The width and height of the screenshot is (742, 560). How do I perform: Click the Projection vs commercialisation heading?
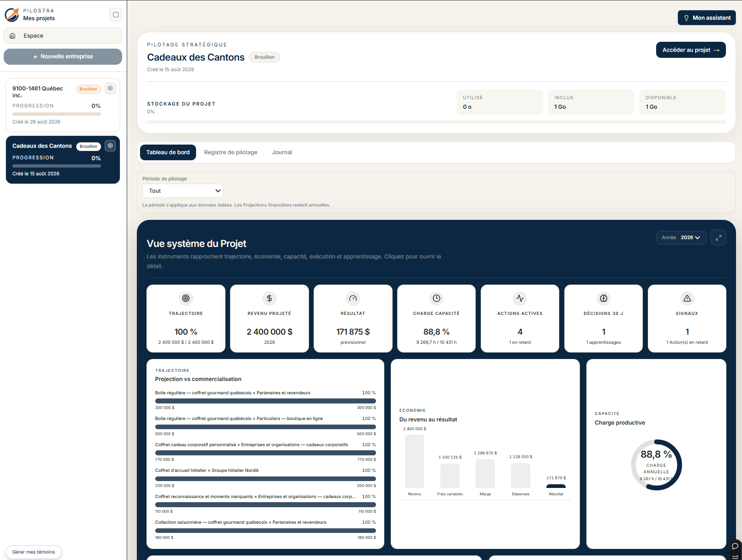coord(198,379)
